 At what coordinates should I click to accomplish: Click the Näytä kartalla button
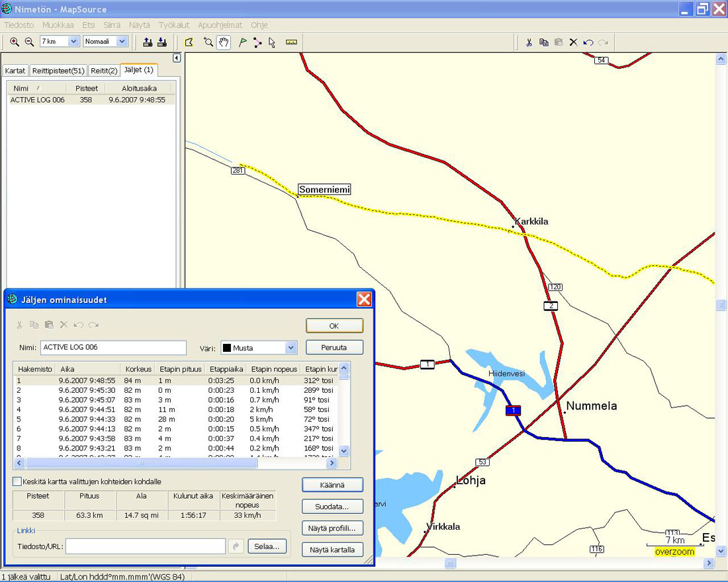[332, 550]
